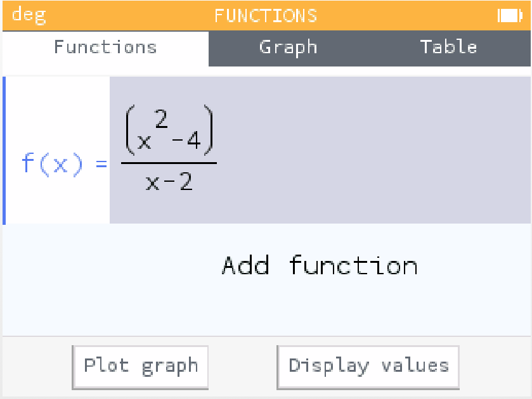Select the deg angle mode indicator
Image resolution: width=532 pixels, height=399 pixels.
pyautogui.click(x=28, y=15)
